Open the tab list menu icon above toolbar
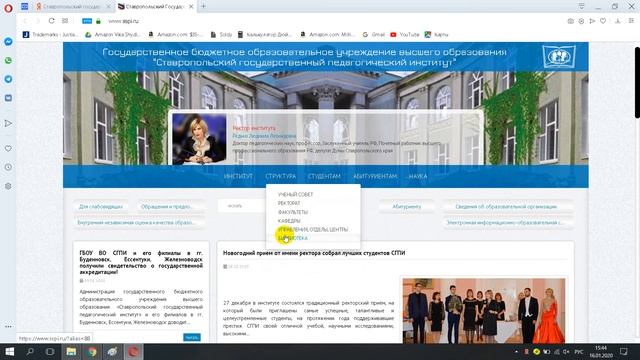640x360 pixels. click(582, 6)
